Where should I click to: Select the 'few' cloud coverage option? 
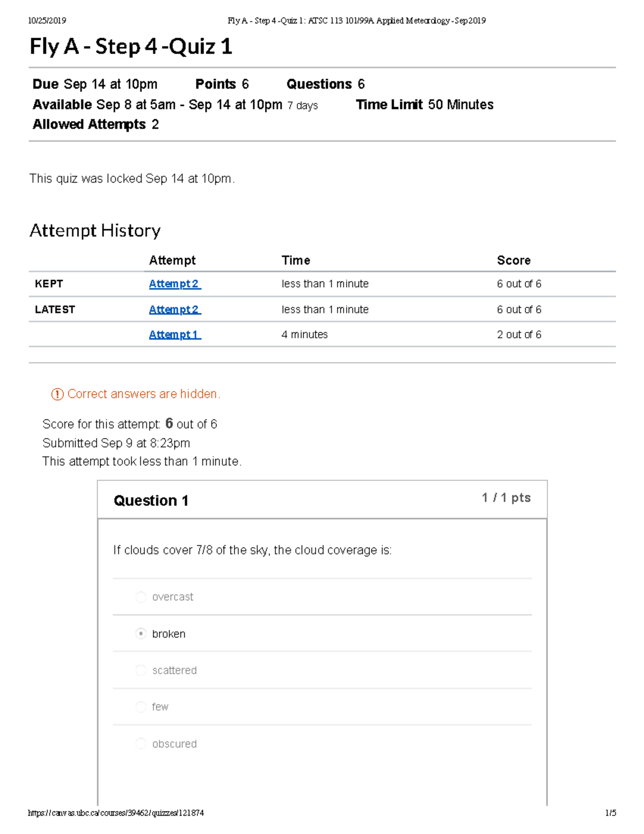pyautogui.click(x=141, y=707)
